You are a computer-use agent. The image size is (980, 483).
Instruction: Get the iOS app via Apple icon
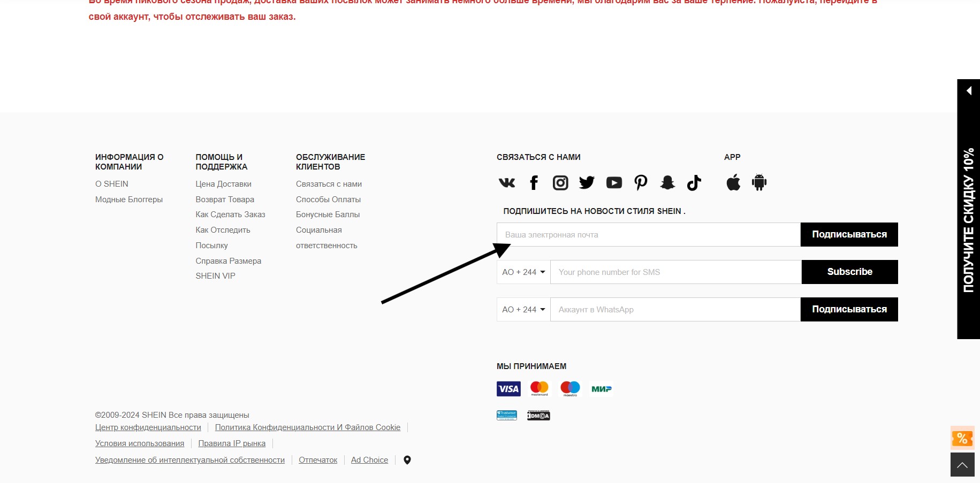coord(733,182)
